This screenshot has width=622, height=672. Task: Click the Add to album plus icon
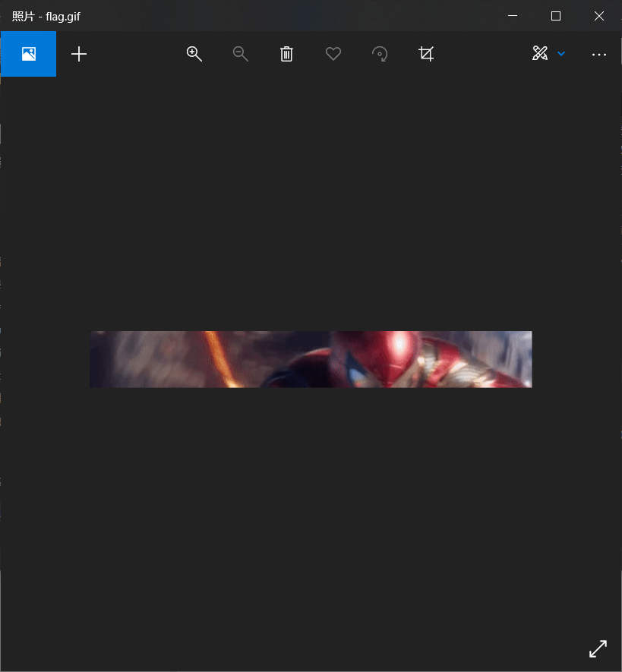(x=78, y=54)
